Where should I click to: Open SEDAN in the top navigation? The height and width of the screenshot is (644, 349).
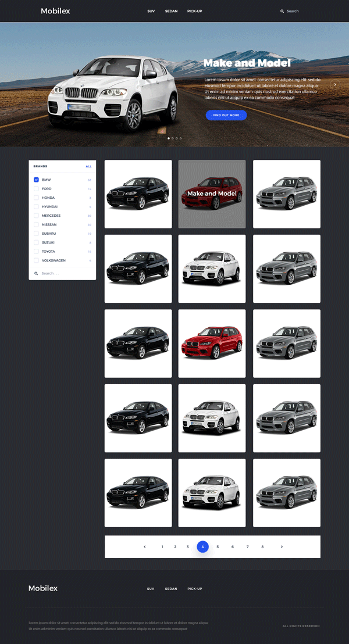pyautogui.click(x=171, y=11)
